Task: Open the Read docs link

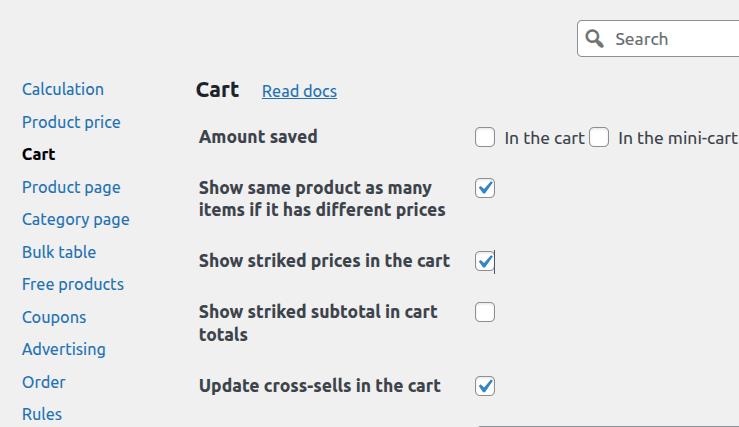Action: point(299,91)
